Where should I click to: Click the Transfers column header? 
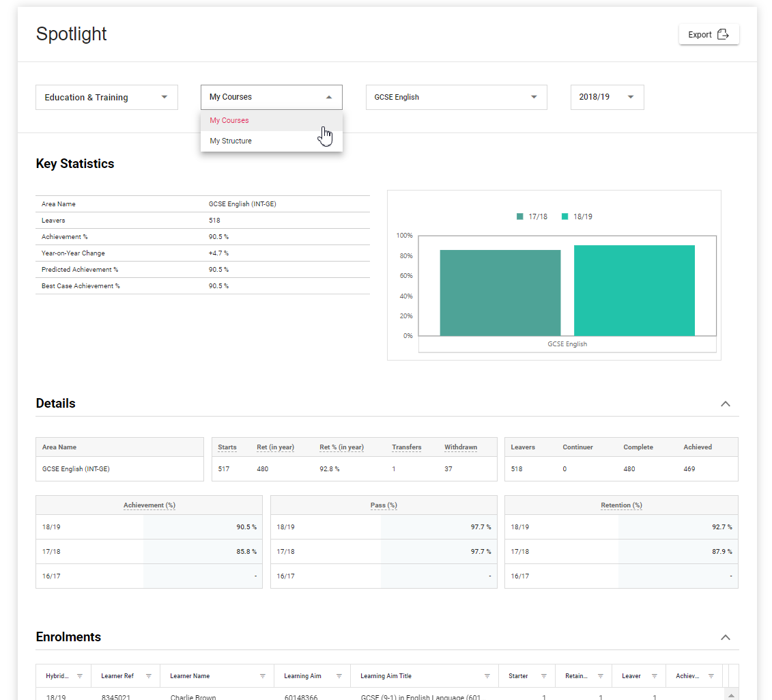pyautogui.click(x=407, y=447)
